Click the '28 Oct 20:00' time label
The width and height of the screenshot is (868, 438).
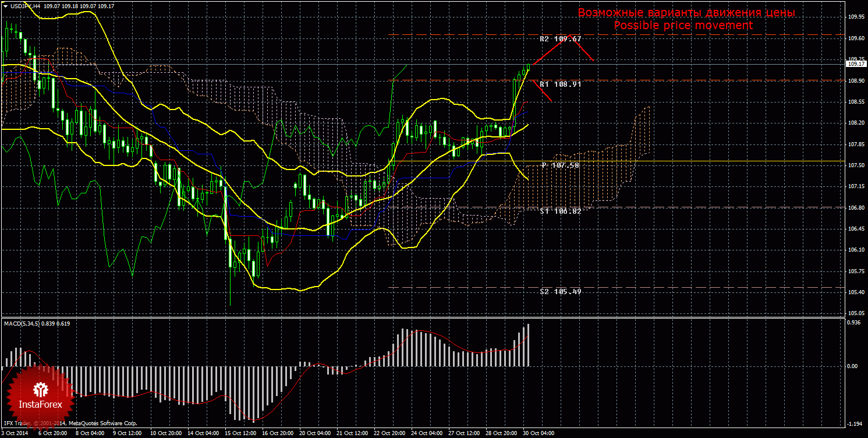click(501, 433)
